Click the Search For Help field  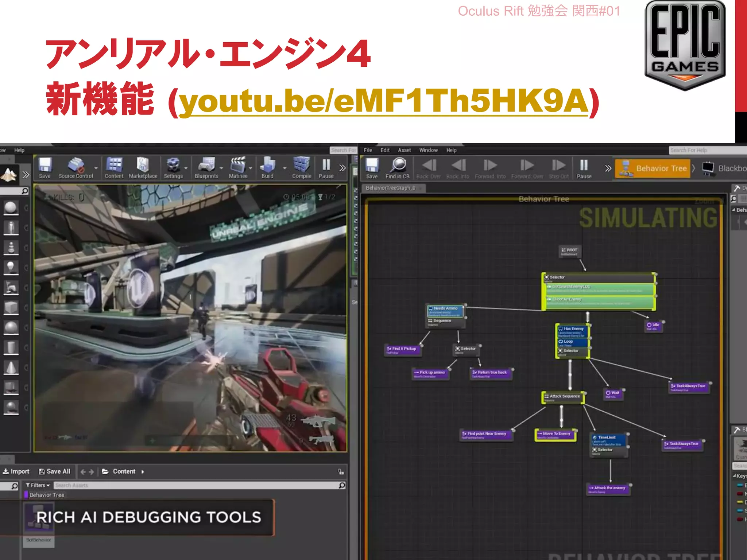(708, 150)
